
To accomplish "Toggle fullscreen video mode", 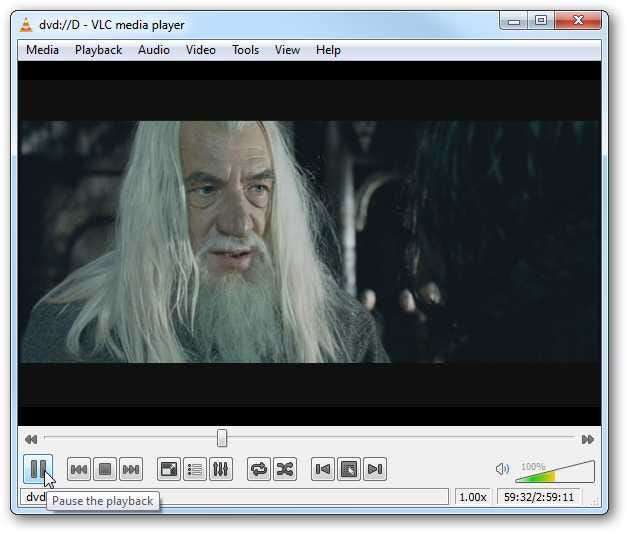I will click(x=169, y=469).
